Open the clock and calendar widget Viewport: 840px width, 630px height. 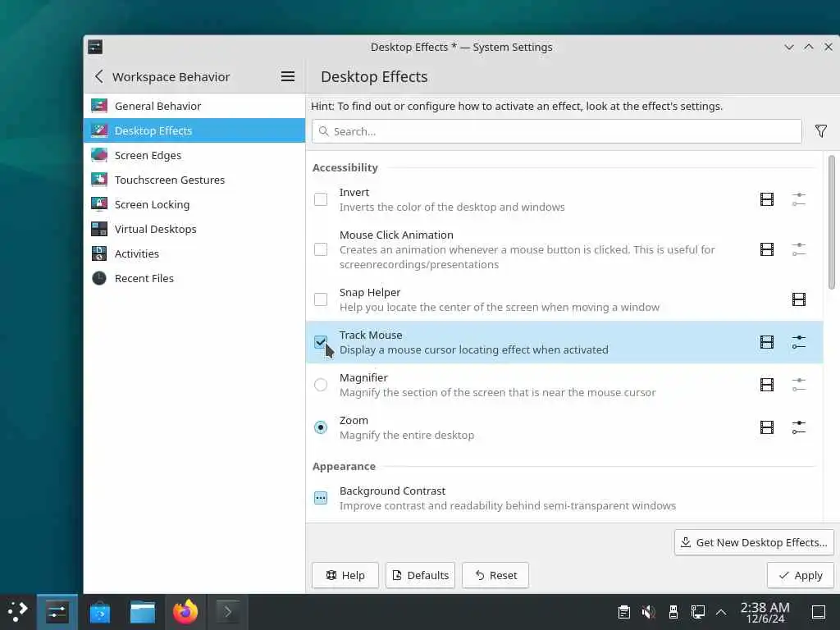[x=765, y=612]
